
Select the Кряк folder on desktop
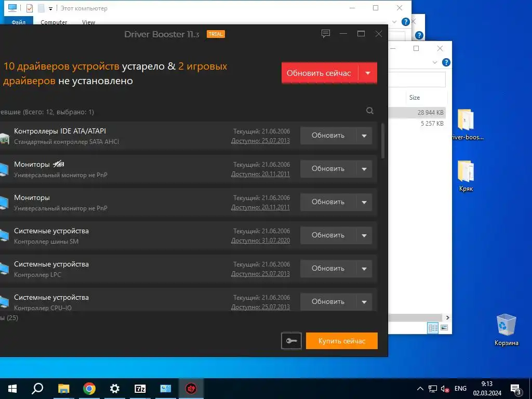click(x=466, y=176)
